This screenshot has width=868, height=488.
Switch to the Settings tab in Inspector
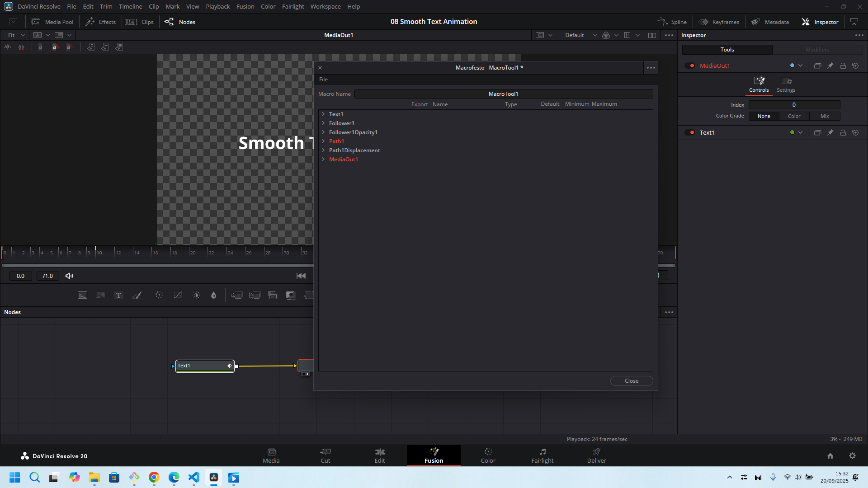click(786, 84)
